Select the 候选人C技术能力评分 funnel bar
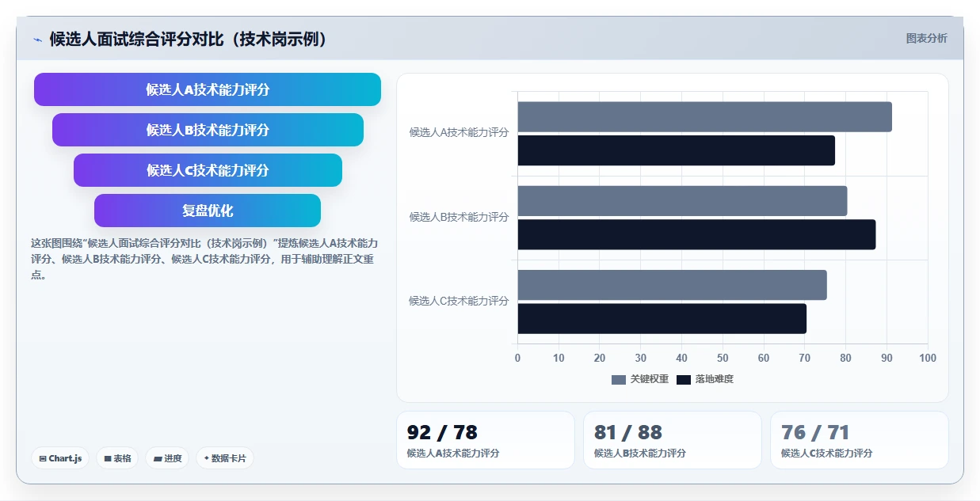The height and width of the screenshot is (501, 980). coord(208,170)
